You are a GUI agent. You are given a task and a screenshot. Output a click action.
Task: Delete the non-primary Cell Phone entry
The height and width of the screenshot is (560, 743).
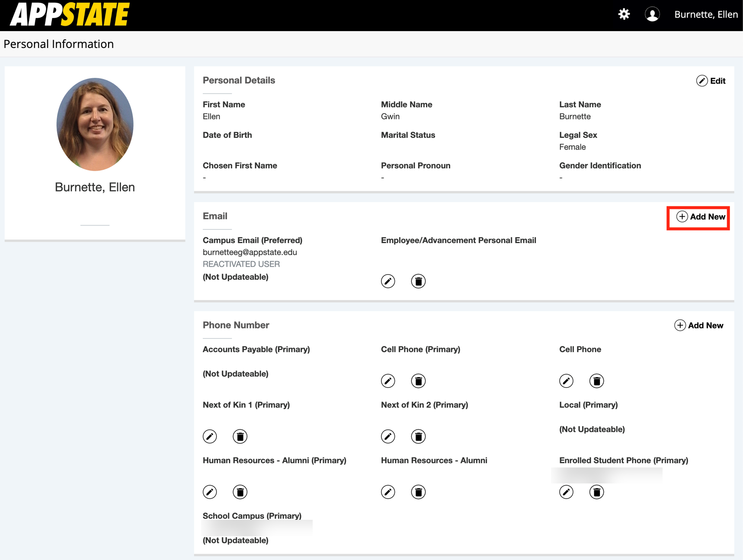click(x=596, y=381)
